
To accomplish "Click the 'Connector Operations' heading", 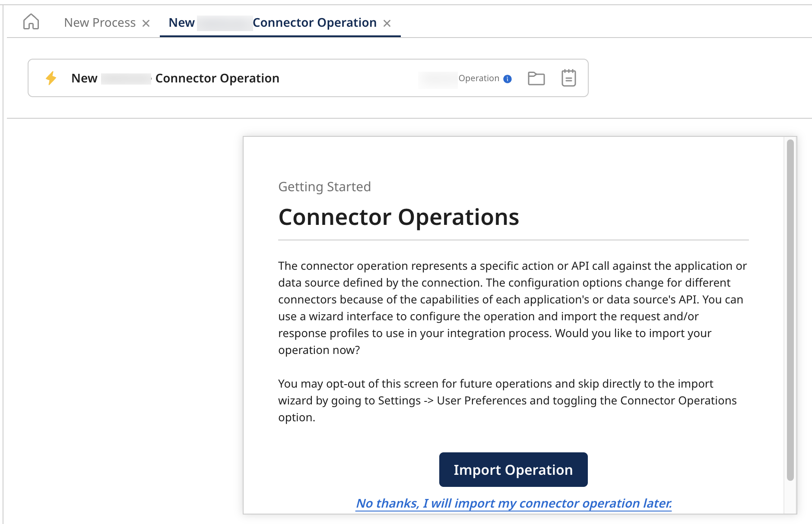I will [x=399, y=217].
